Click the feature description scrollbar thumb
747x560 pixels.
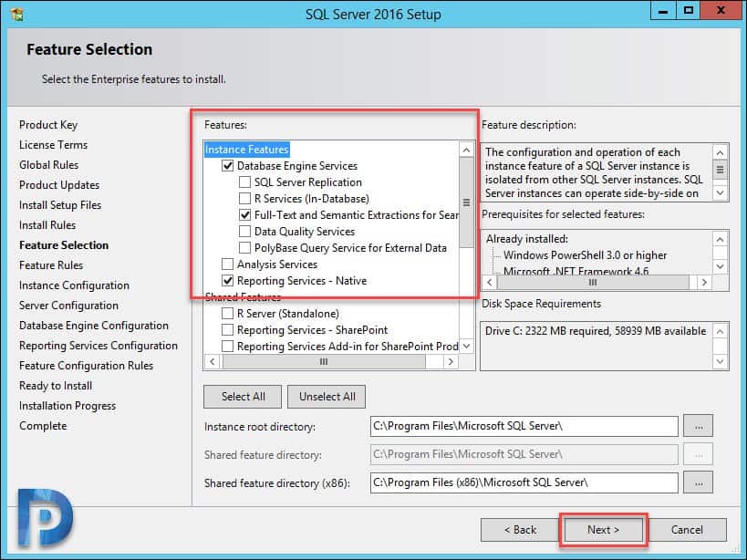click(x=720, y=170)
